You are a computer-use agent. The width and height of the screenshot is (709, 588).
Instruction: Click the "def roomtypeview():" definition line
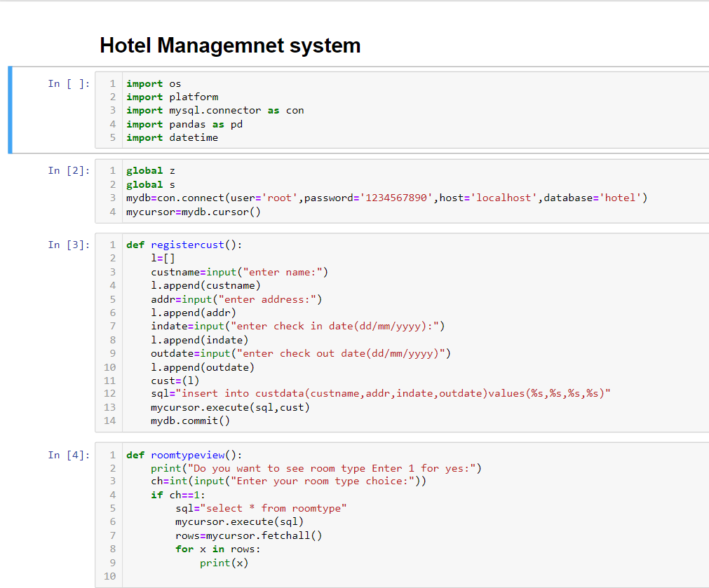[184, 456]
